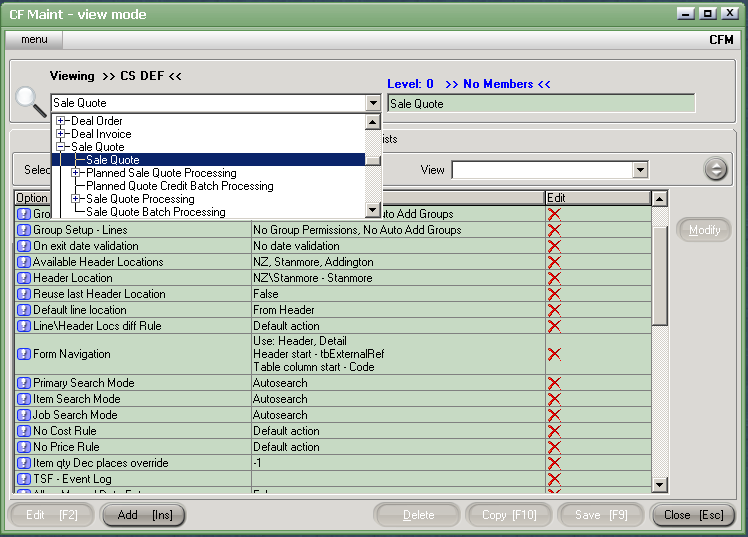The height and width of the screenshot is (537, 748).
Task: Click info icon beside Default line location
Action: (23, 310)
